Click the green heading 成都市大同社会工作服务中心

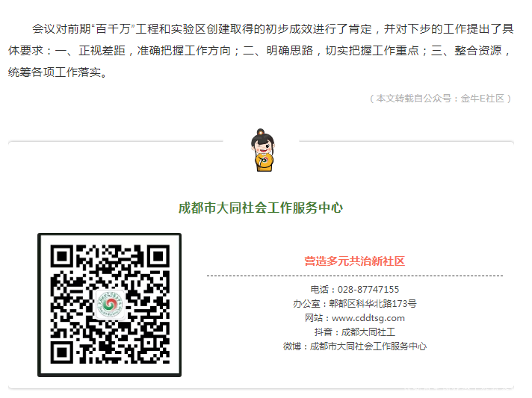click(261, 208)
